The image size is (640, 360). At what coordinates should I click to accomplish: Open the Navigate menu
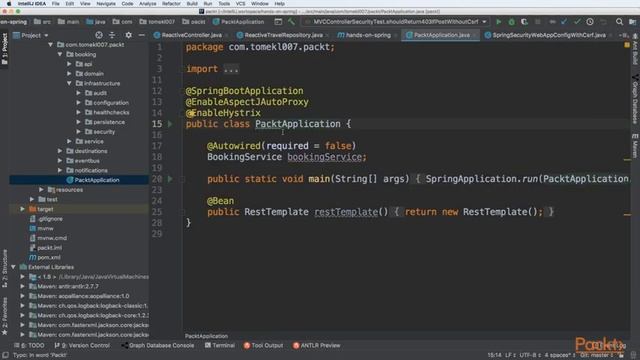coord(106,4)
